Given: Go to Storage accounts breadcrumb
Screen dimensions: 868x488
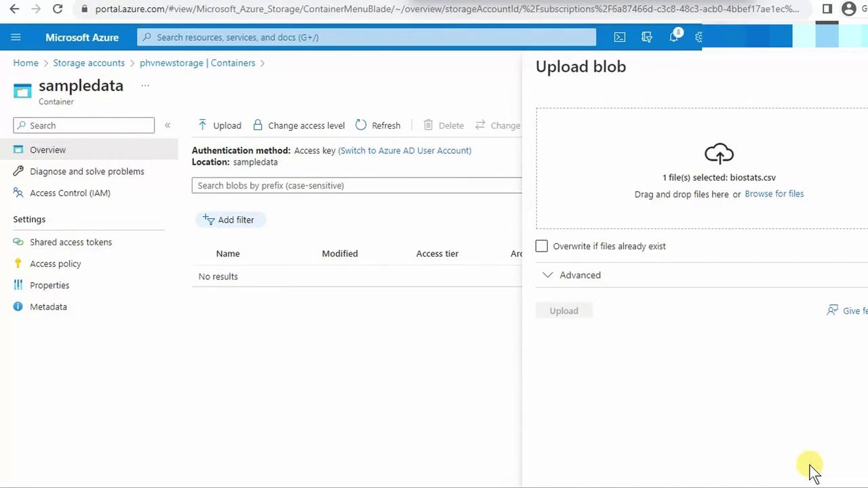Looking at the screenshot, I should [x=89, y=63].
